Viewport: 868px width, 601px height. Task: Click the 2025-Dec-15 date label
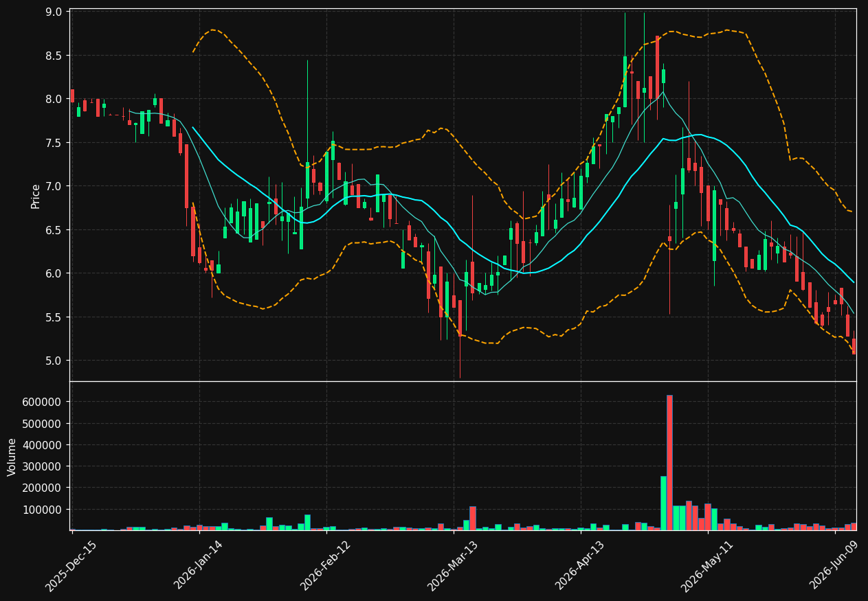pyautogui.click(x=71, y=565)
